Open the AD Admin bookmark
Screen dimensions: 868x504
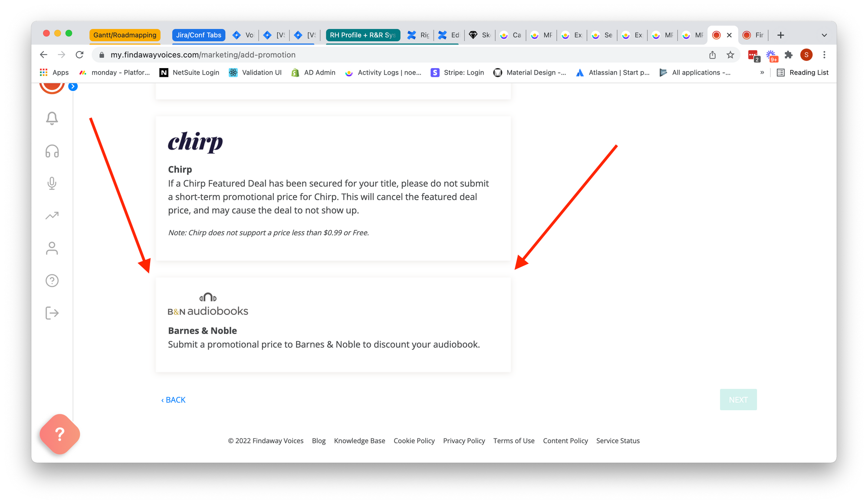[313, 72]
